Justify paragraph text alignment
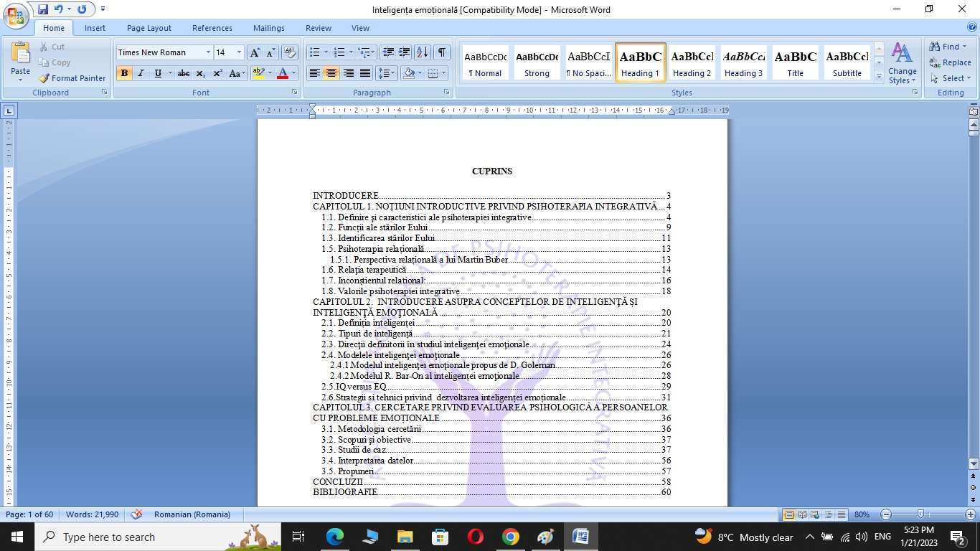Image resolution: width=980 pixels, height=551 pixels. (x=365, y=73)
